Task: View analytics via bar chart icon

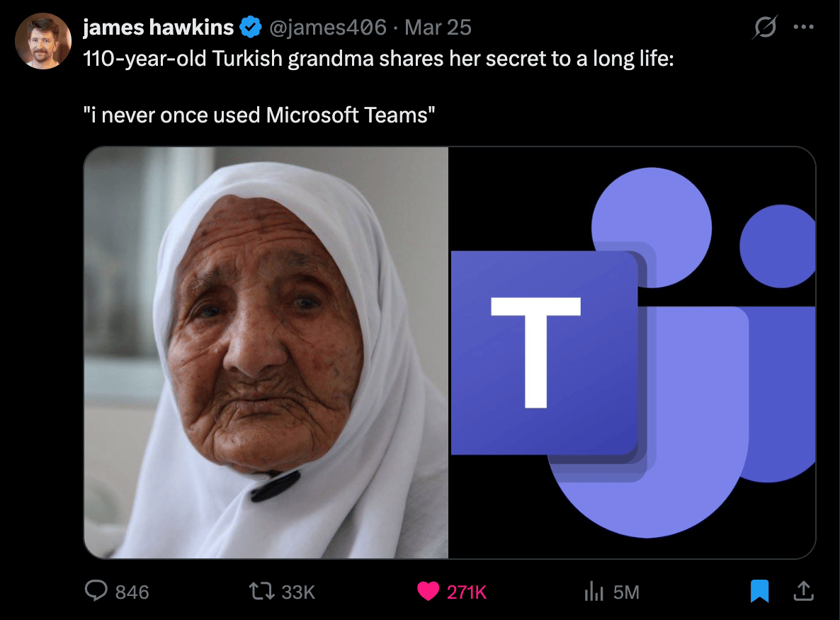Action: (x=594, y=591)
